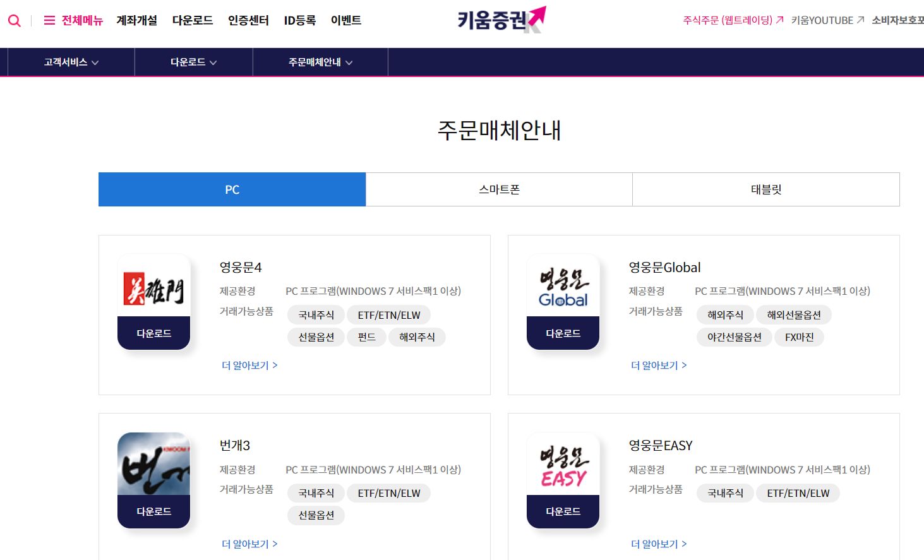Download 영웅문EASY with the 다운로드 button
This screenshot has width=924, height=560.
[x=563, y=511]
